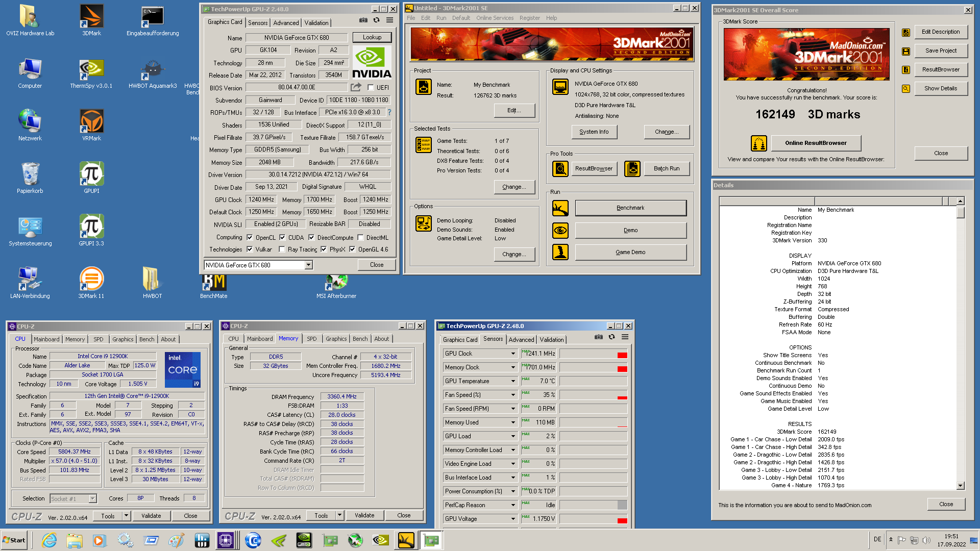Open HWBOT Aquamark3 desktop icon

point(153,73)
